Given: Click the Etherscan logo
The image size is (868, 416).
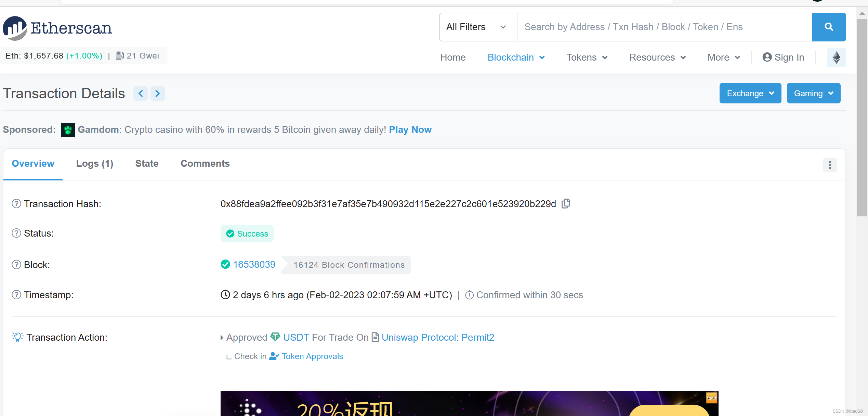Looking at the screenshot, I should pyautogui.click(x=57, y=28).
